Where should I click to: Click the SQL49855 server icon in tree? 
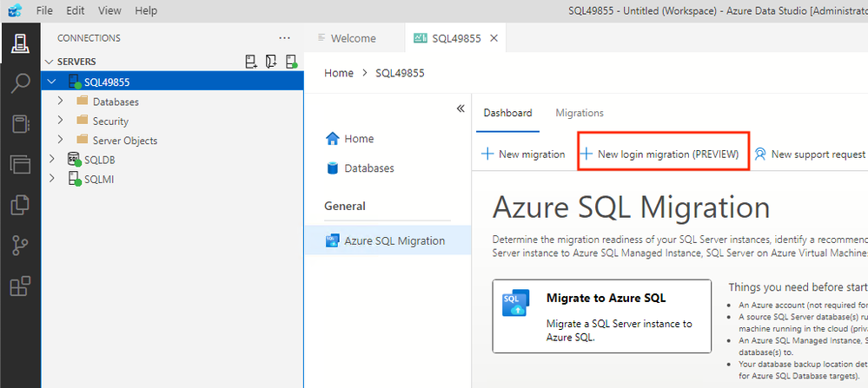coord(75,82)
